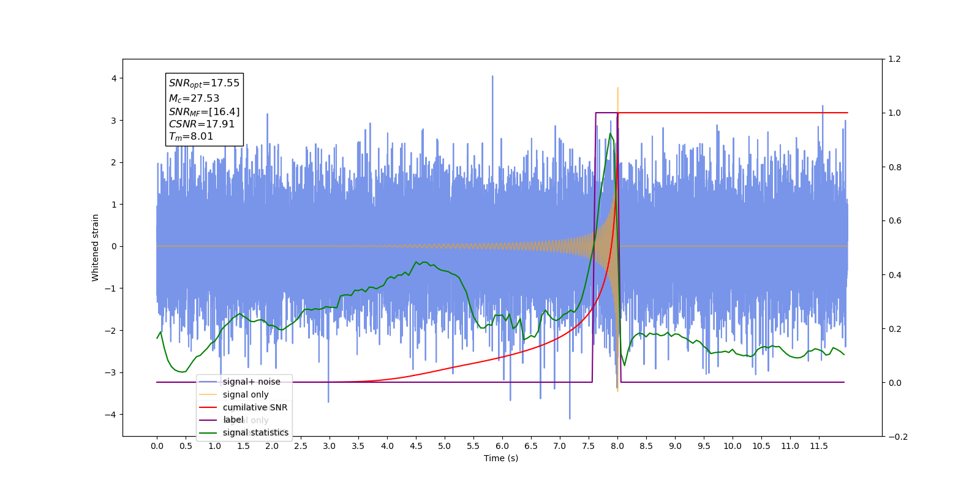Click left y-axis tick label −4
Viewport: 980px width, 490px height.
[x=110, y=415]
